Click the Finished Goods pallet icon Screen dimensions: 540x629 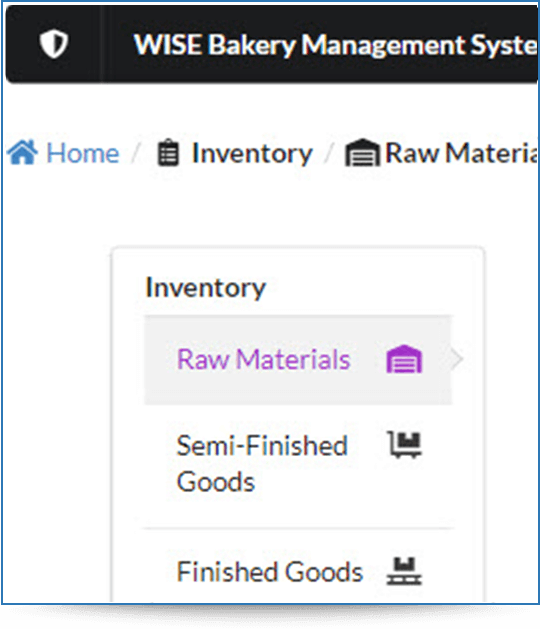click(404, 571)
